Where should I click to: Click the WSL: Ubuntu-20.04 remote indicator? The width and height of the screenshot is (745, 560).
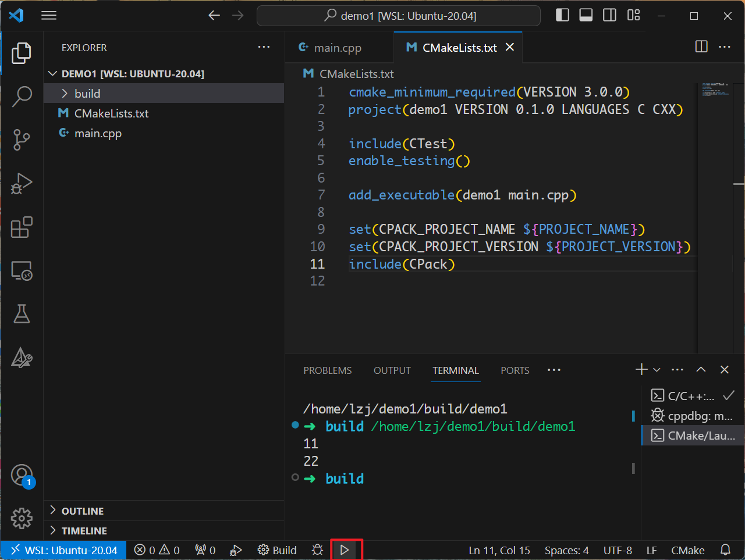pyautogui.click(x=63, y=550)
